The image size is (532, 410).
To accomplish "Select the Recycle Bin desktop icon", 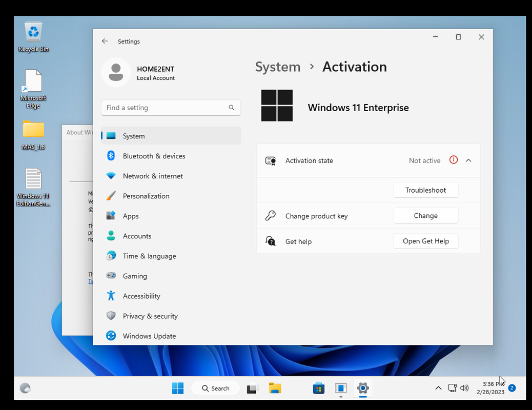I will pyautogui.click(x=33, y=37).
